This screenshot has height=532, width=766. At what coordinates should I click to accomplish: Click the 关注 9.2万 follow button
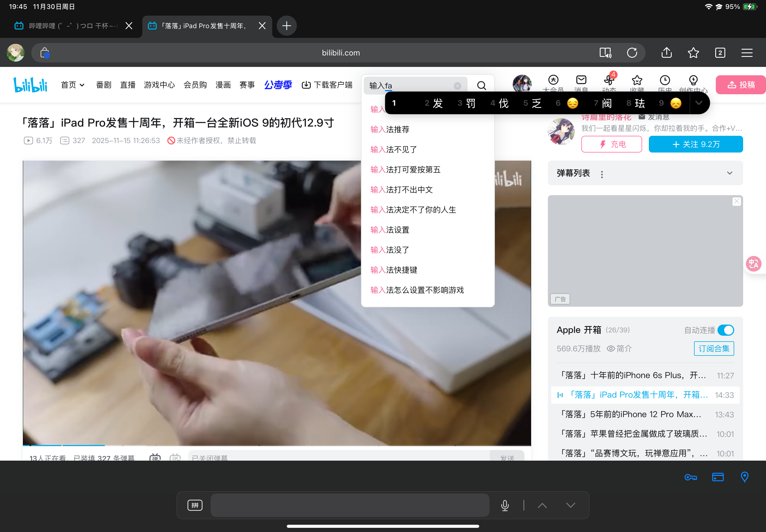(695, 144)
